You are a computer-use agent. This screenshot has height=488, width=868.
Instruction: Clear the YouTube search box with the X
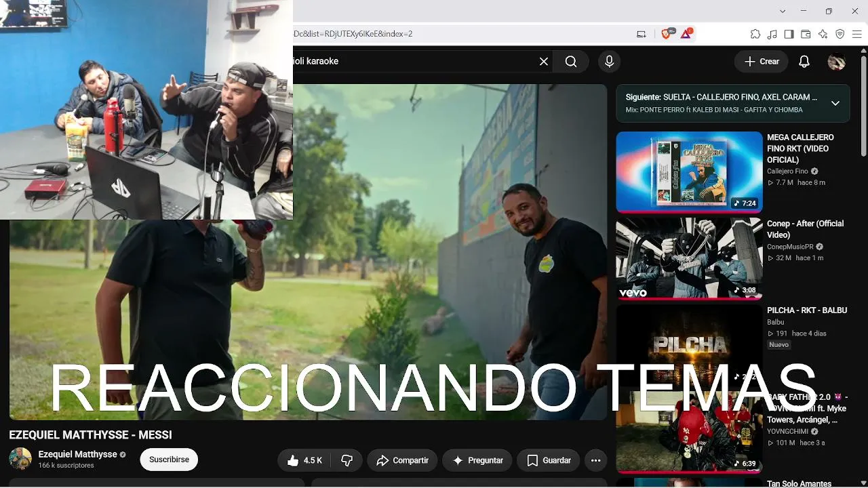544,62
